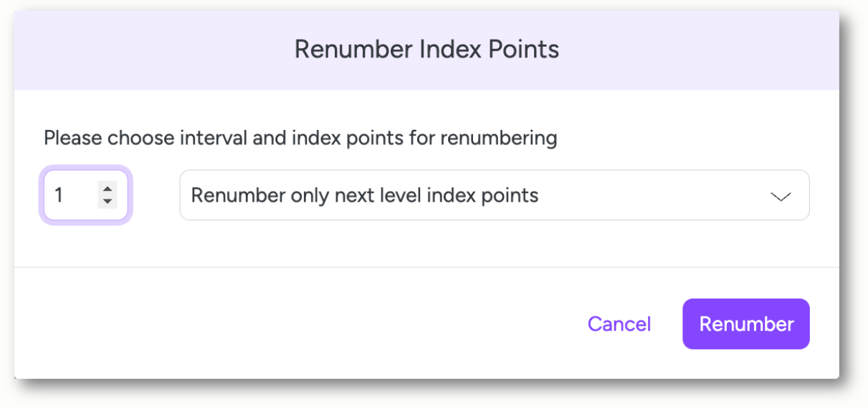The height and width of the screenshot is (409, 868).
Task: Click the purple header bar of the dialog
Action: click(x=426, y=50)
